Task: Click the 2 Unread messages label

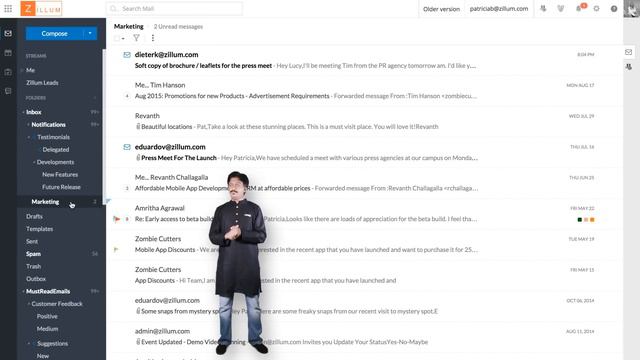Action: pyautogui.click(x=178, y=27)
